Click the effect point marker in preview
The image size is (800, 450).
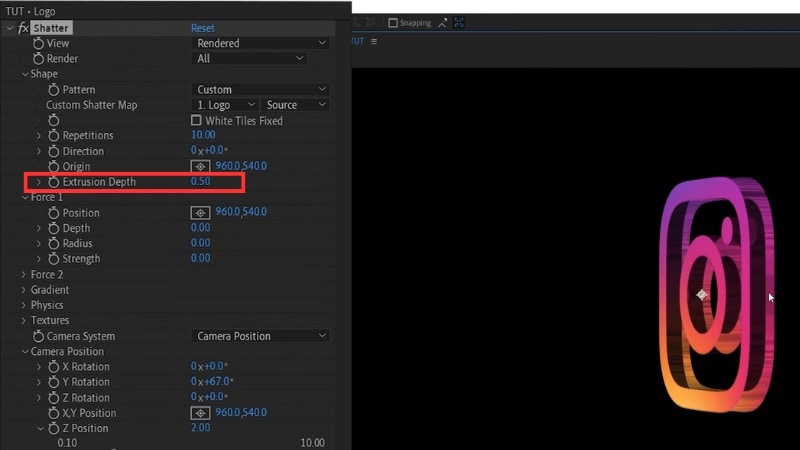[702, 294]
